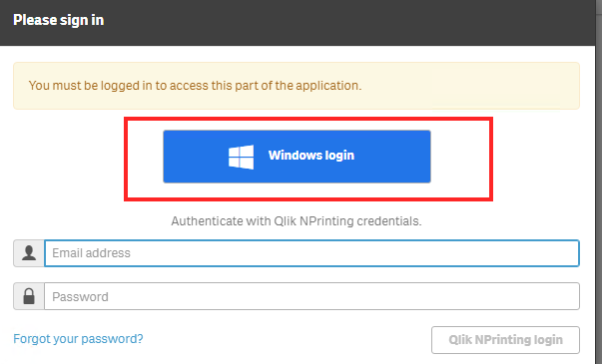The image size is (602, 364).
Task: Click 'Authenticate with Qlik NPrinting credentials' text
Action: [x=297, y=221]
